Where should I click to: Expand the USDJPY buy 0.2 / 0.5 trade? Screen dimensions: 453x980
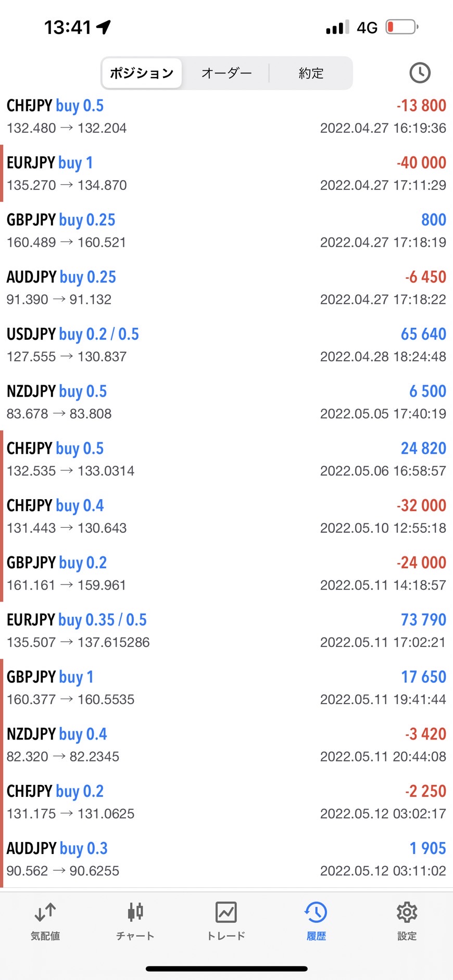(x=227, y=345)
